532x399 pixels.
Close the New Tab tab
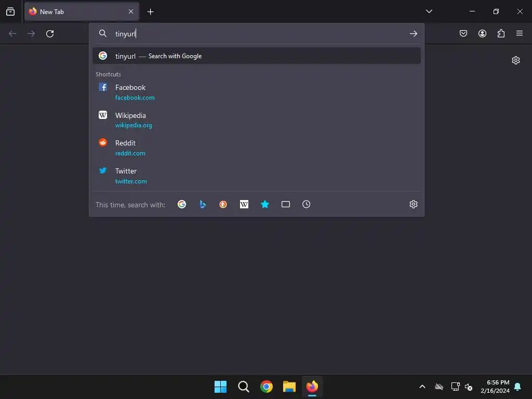coord(131,11)
